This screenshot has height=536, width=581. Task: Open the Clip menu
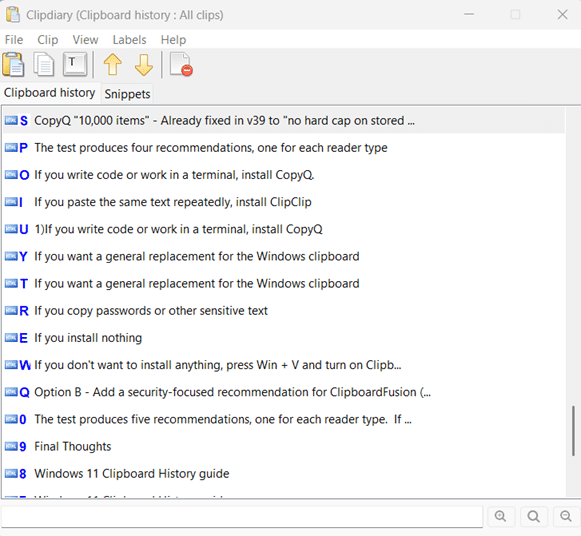(x=48, y=40)
